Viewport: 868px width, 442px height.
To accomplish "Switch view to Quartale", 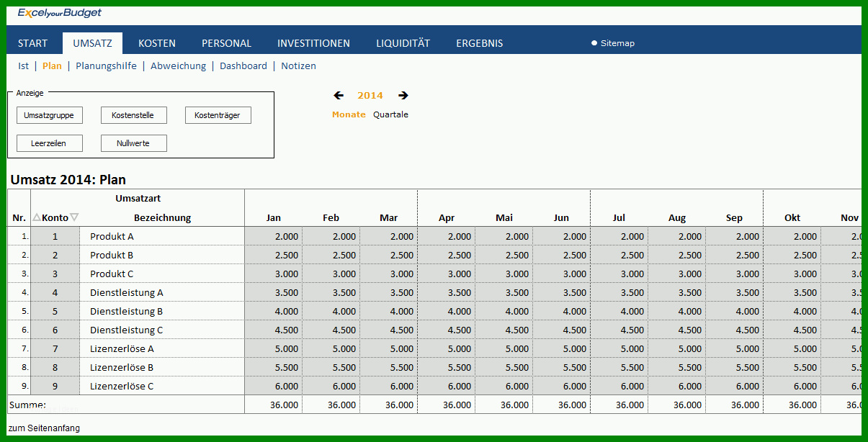I will (x=390, y=114).
